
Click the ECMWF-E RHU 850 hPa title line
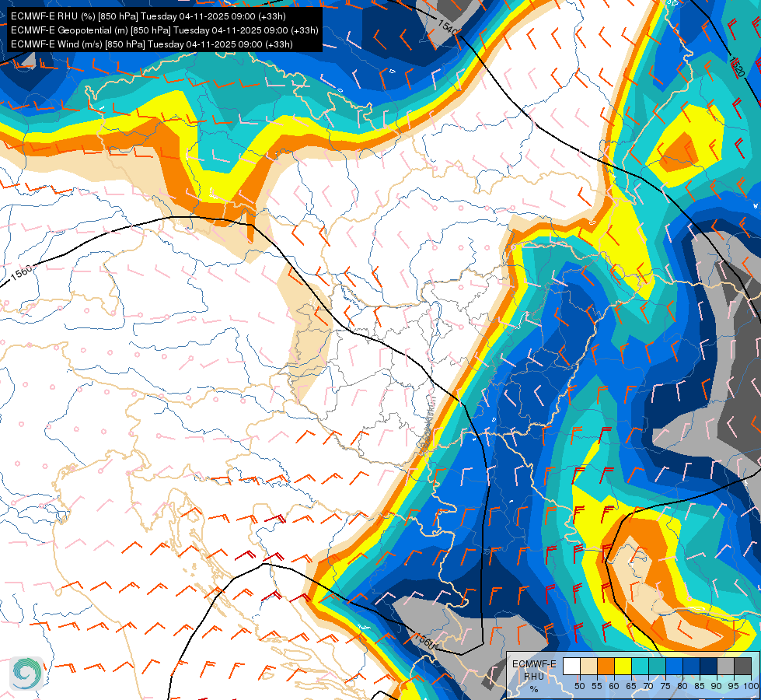pos(148,16)
